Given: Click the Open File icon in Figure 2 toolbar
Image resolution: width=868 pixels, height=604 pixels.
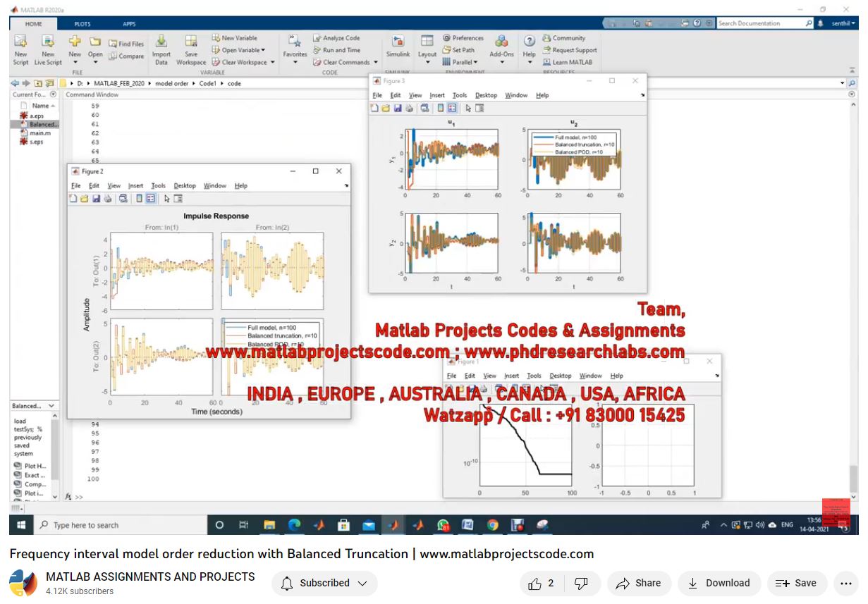Looking at the screenshot, I should pyautogui.click(x=85, y=199).
